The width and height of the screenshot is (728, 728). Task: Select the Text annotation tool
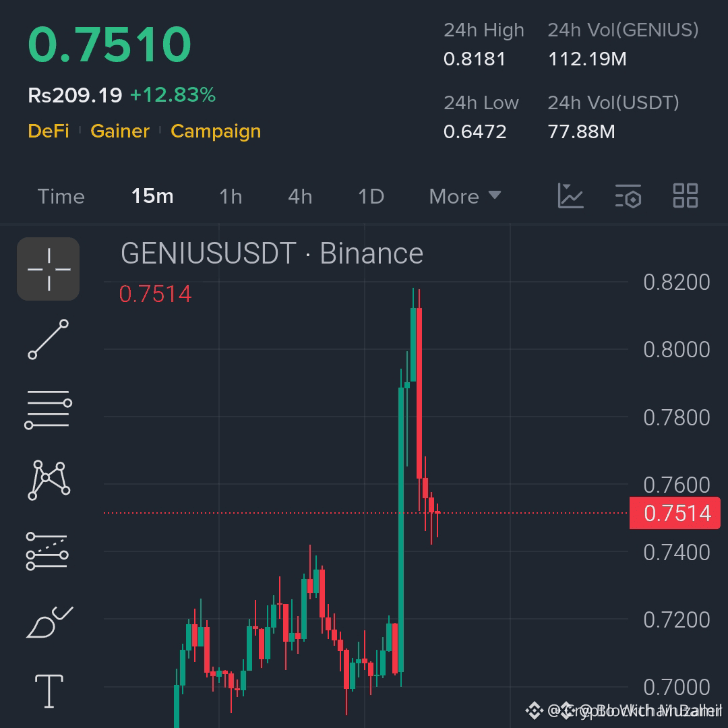(x=49, y=692)
